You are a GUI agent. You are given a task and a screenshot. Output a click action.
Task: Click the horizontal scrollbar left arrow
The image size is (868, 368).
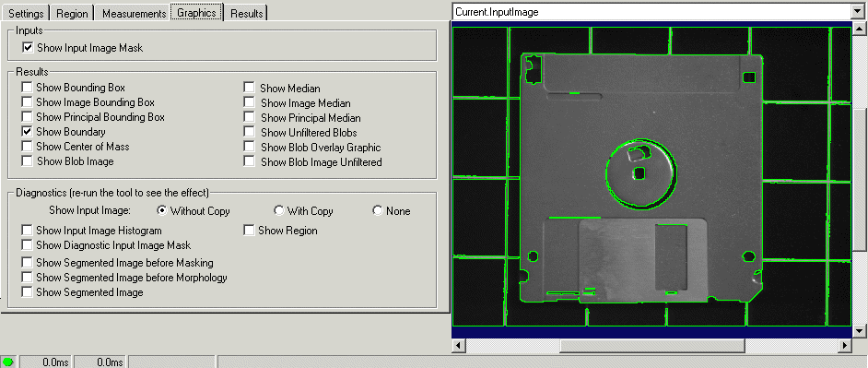click(x=459, y=345)
